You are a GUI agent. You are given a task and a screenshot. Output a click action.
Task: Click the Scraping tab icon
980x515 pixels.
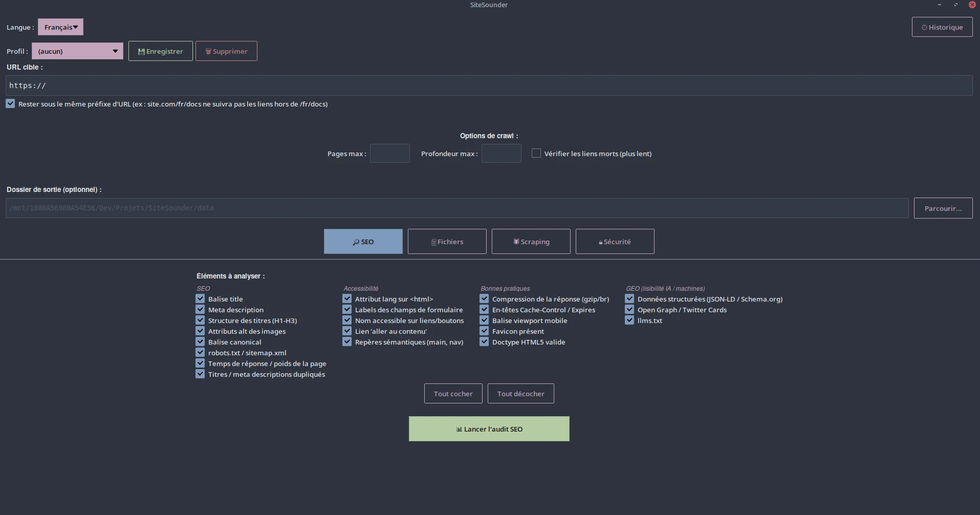pos(516,242)
